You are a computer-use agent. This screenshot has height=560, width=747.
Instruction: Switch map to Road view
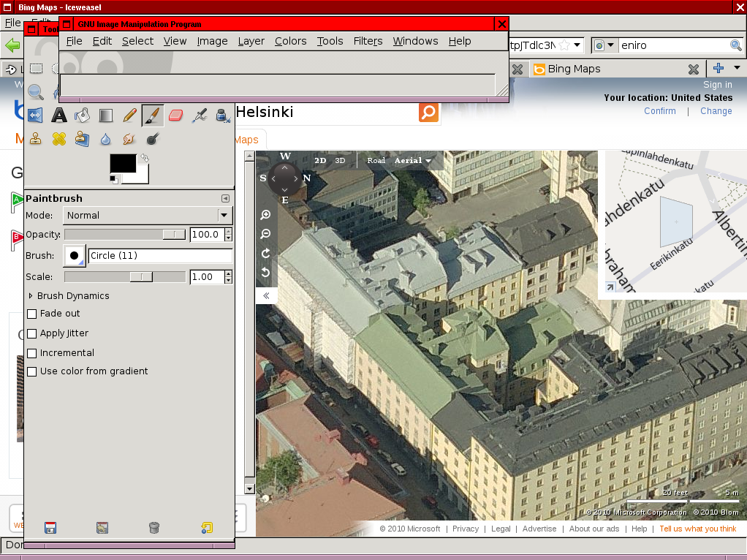click(376, 161)
